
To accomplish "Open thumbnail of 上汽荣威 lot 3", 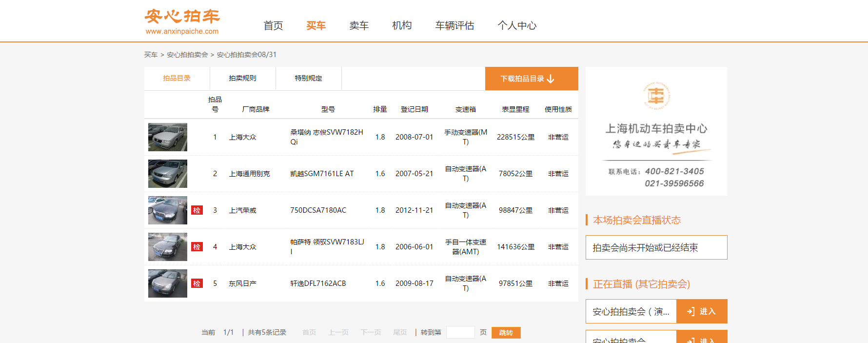I will point(168,210).
